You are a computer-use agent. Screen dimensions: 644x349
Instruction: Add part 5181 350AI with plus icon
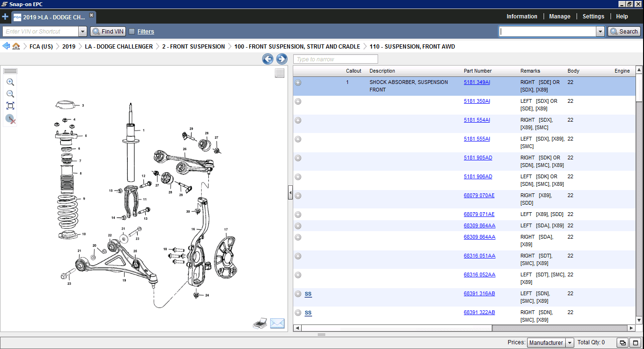(x=298, y=101)
